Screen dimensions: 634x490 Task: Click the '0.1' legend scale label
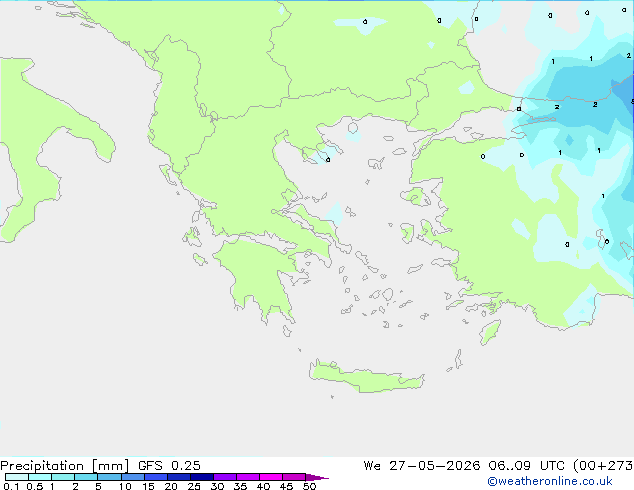11,486
